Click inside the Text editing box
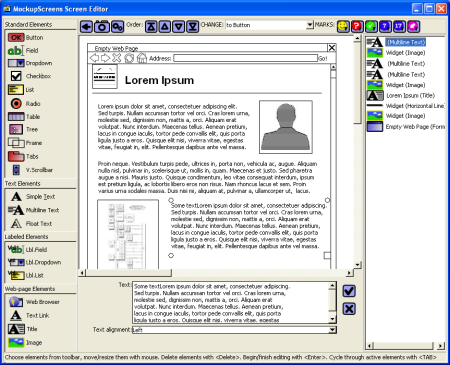 [231, 303]
